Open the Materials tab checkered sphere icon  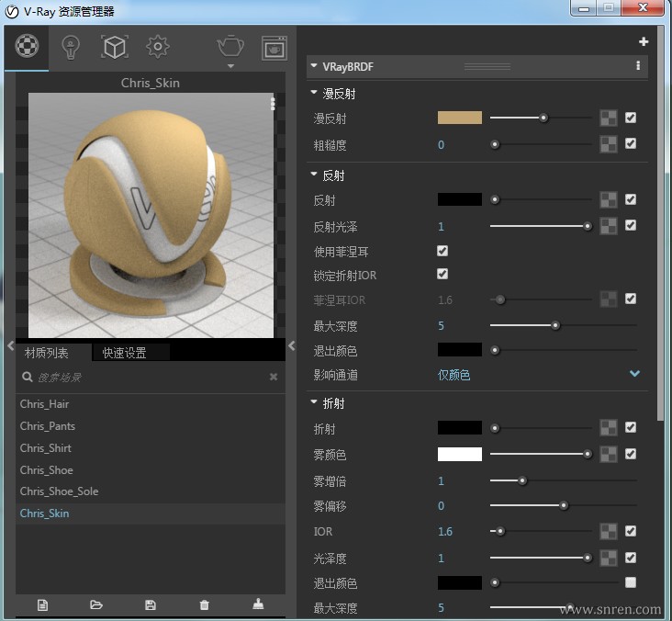(x=28, y=47)
